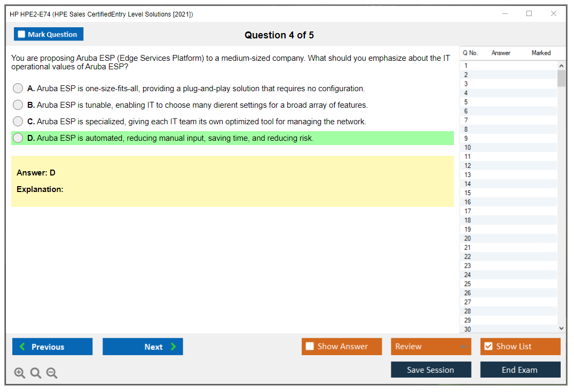The height and width of the screenshot is (392, 574).
Task: Go to the Next question
Action: [x=143, y=347]
